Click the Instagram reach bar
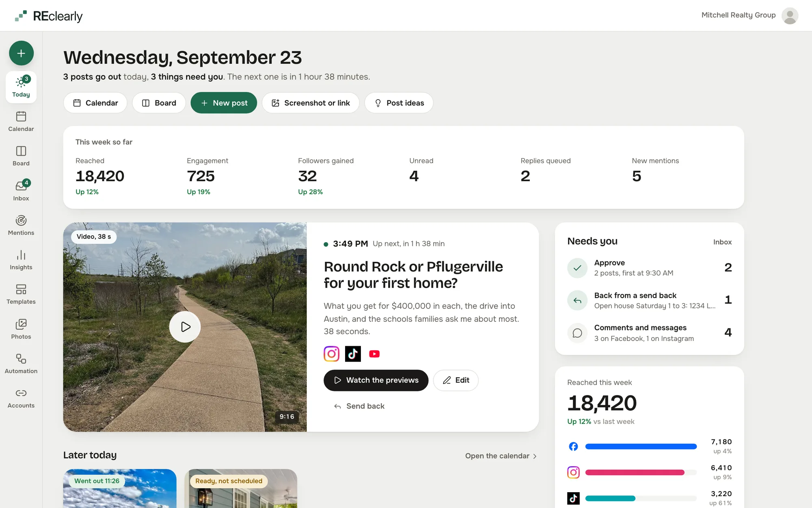 pyautogui.click(x=641, y=473)
